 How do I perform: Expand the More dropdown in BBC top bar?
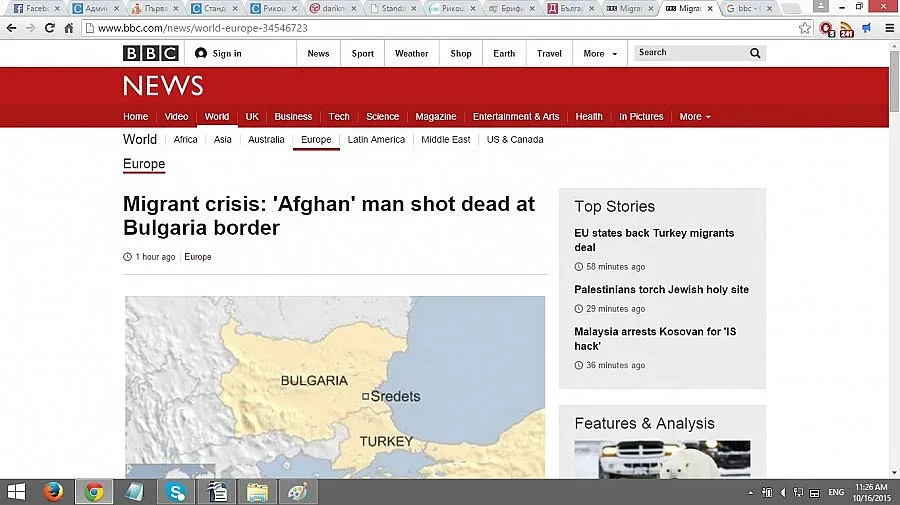(x=600, y=54)
